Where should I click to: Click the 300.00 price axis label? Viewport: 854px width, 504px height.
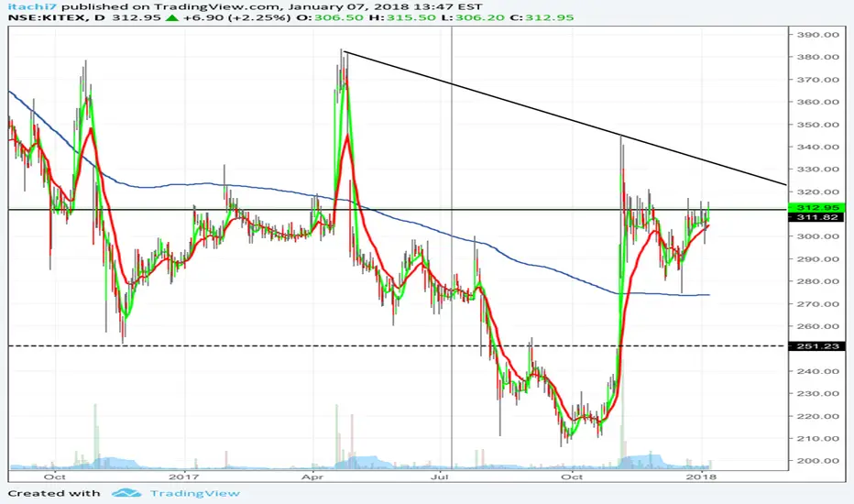[817, 236]
